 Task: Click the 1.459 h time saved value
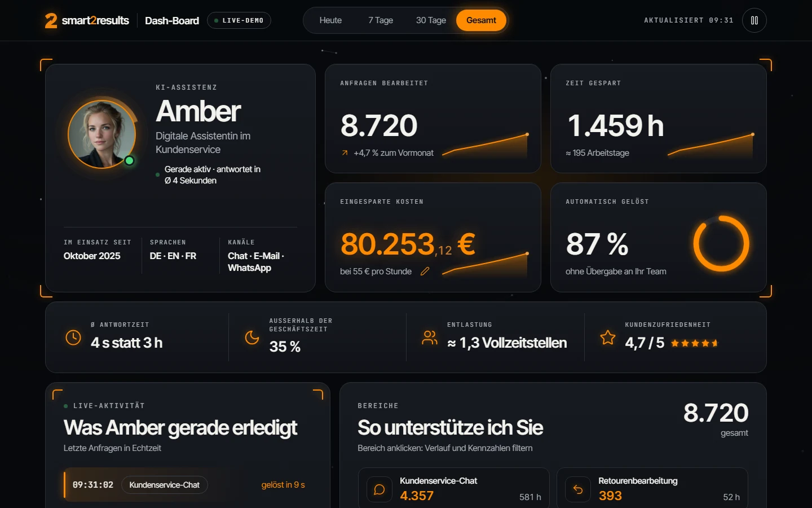coord(615,125)
